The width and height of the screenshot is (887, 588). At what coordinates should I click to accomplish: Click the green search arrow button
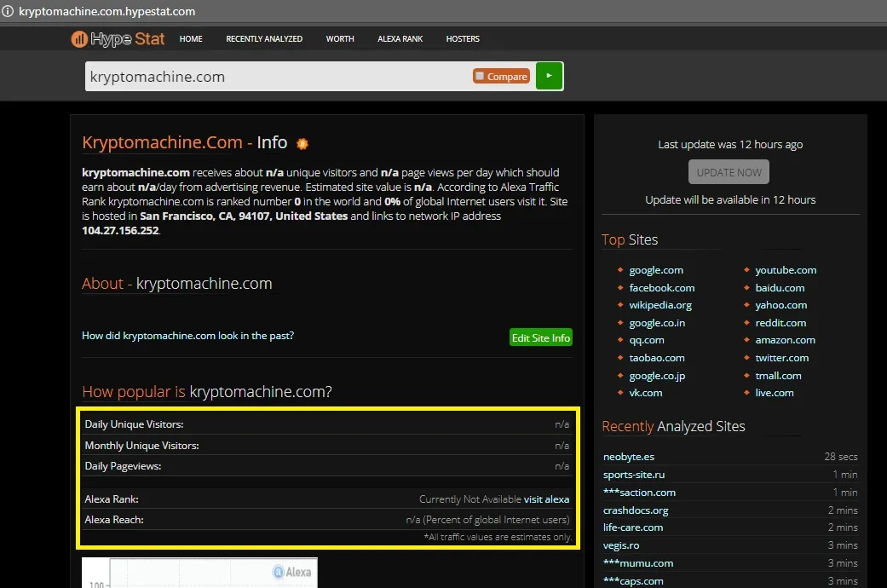click(x=549, y=76)
